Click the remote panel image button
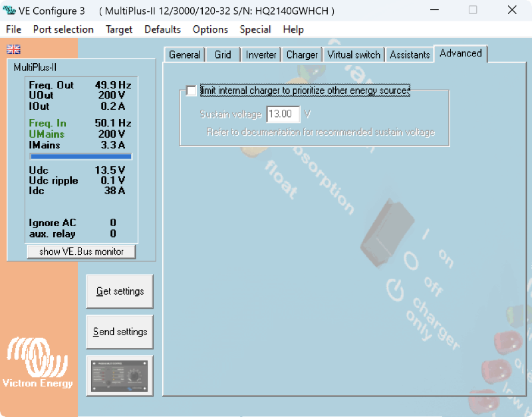 tap(120, 375)
